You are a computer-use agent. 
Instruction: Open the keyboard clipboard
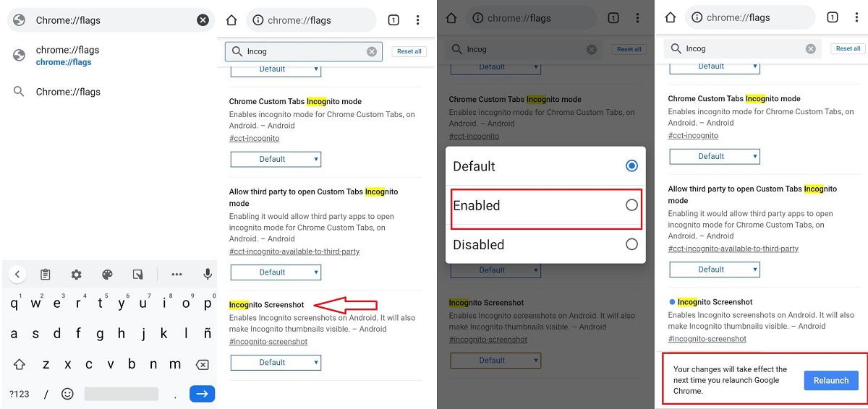(46, 275)
